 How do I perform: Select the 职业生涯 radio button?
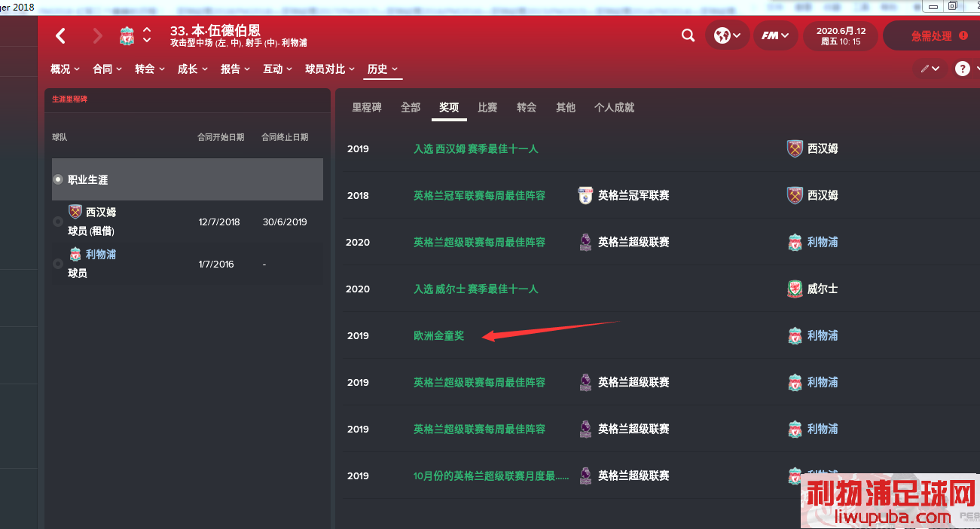[x=58, y=179]
